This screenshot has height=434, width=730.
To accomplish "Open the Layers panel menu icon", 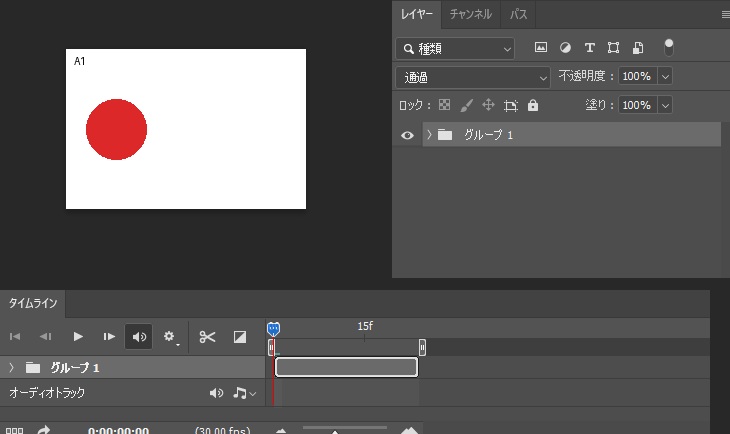I will [725, 15].
